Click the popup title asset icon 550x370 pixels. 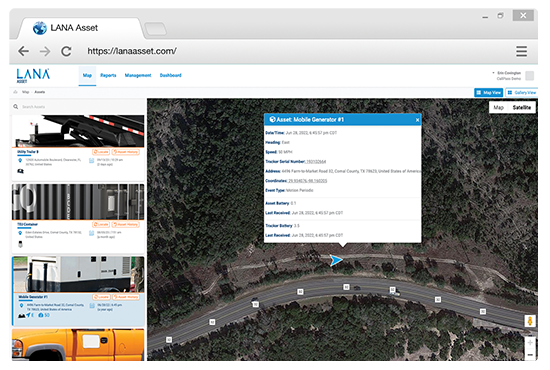(272, 119)
